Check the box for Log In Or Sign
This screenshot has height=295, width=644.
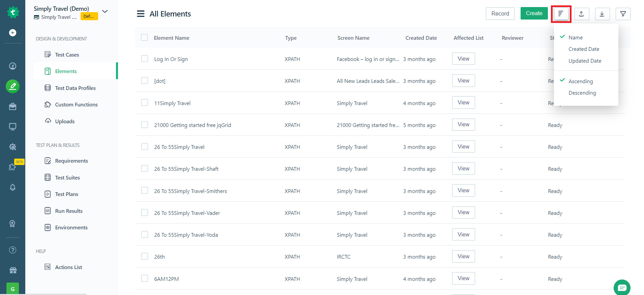click(145, 59)
